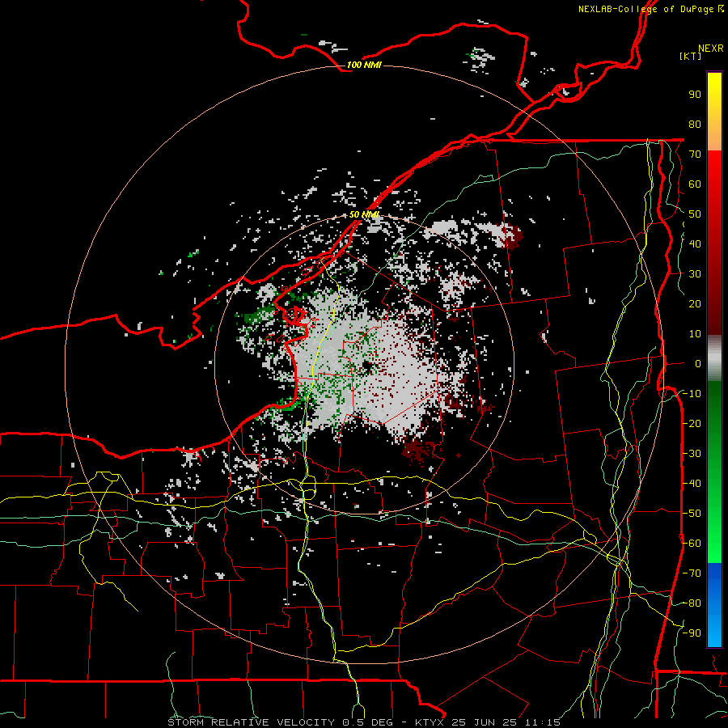Pick the gray zero-velocity color bar segment
Image resolution: width=728 pixels, height=728 pixels.
[714, 358]
